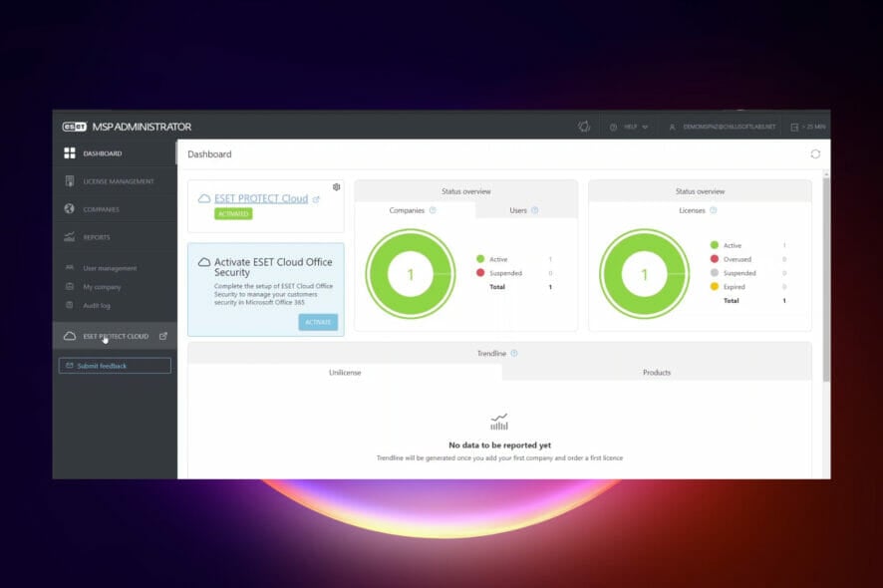Switch to the Products tab

click(657, 373)
